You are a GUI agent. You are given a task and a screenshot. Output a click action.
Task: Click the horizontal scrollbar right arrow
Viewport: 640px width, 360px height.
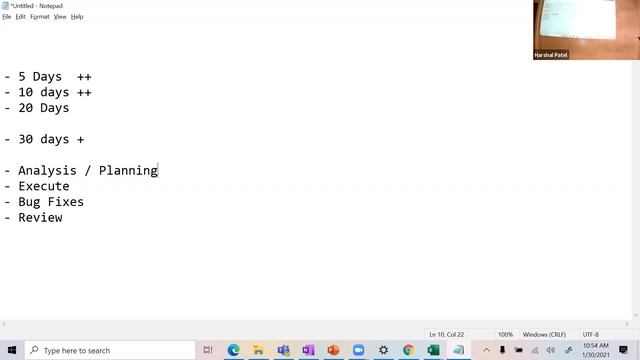(x=627, y=324)
